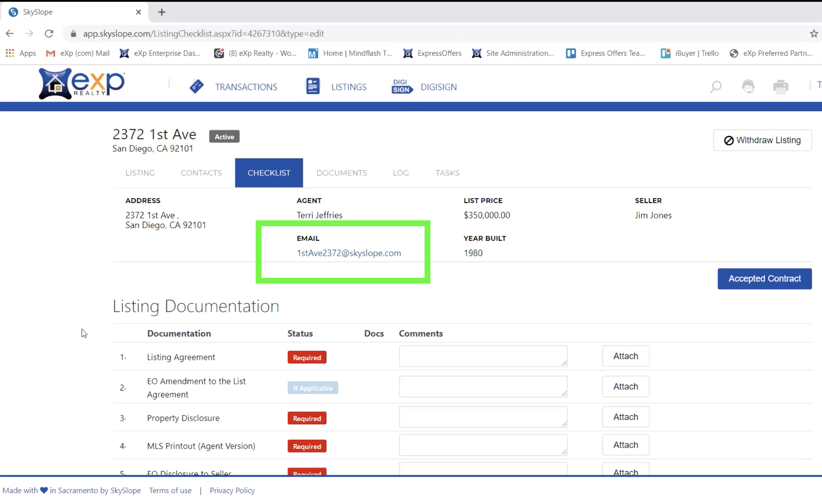
Task: Open the Privacy Policy link
Action: pyautogui.click(x=232, y=491)
